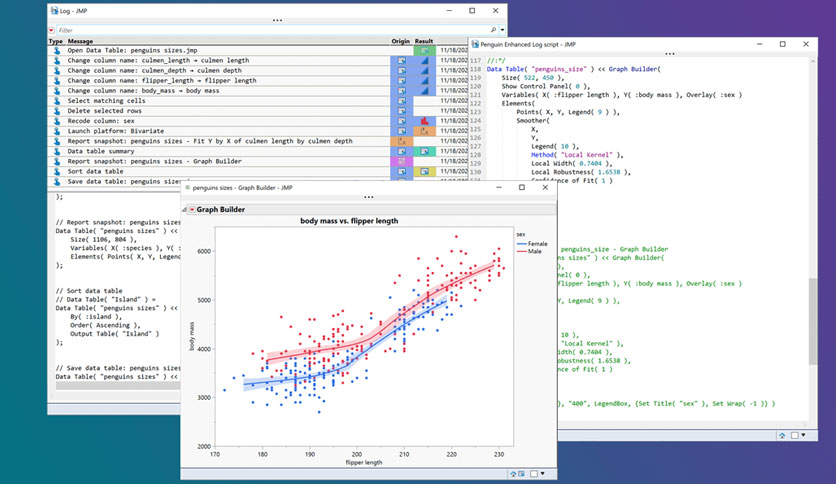836x484 pixels.
Task: Click the data table icon in Graph Builder status bar
Action: 521,473
